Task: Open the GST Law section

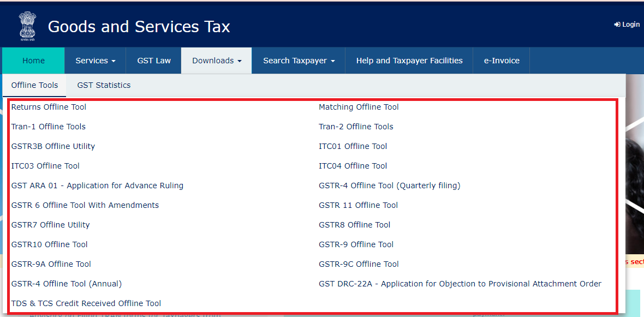Action: [x=153, y=61]
